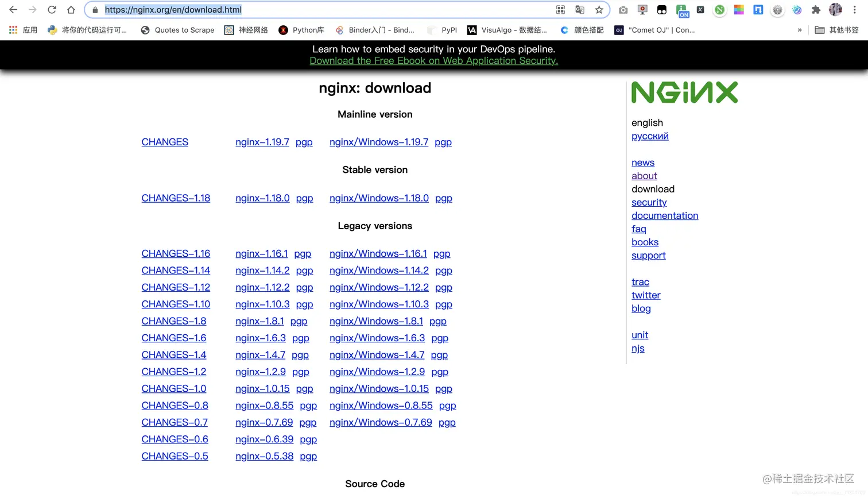The image size is (868, 498).
Task: Expand hidden bookmarks with double chevron
Action: [800, 30]
